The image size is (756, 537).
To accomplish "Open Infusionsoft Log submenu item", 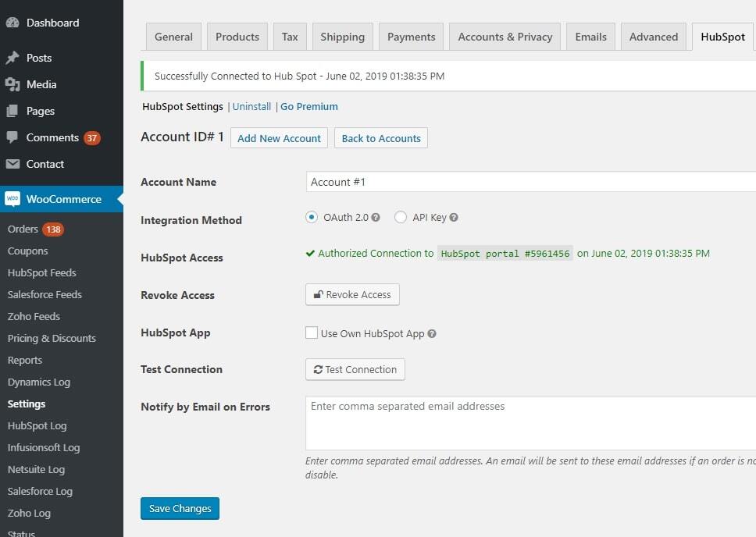I will (x=44, y=448).
